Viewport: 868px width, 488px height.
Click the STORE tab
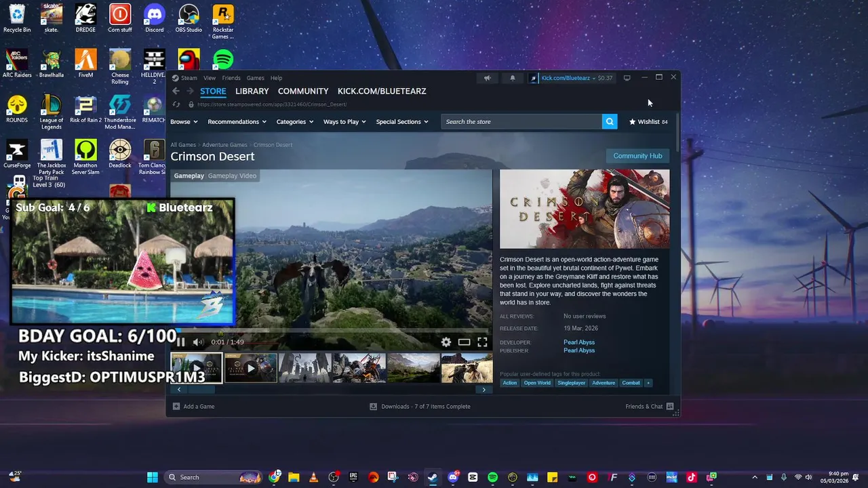click(213, 91)
